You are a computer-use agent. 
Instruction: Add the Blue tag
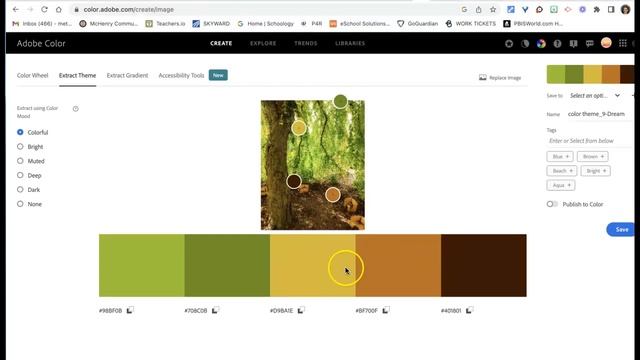(x=560, y=156)
